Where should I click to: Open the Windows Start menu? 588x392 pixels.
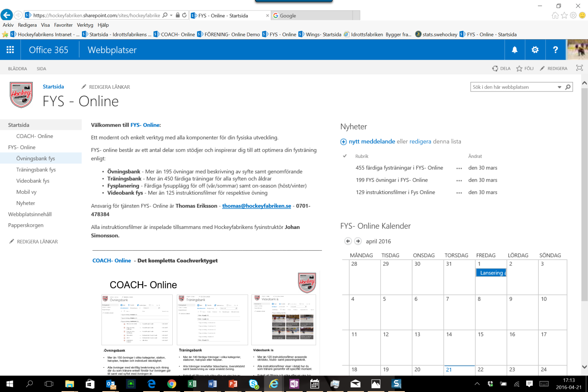tap(10, 384)
